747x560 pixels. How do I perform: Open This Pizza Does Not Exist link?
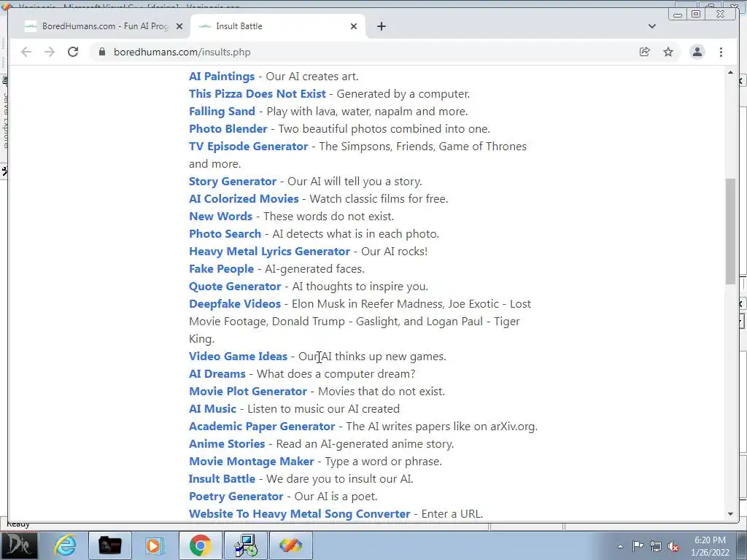click(x=258, y=94)
